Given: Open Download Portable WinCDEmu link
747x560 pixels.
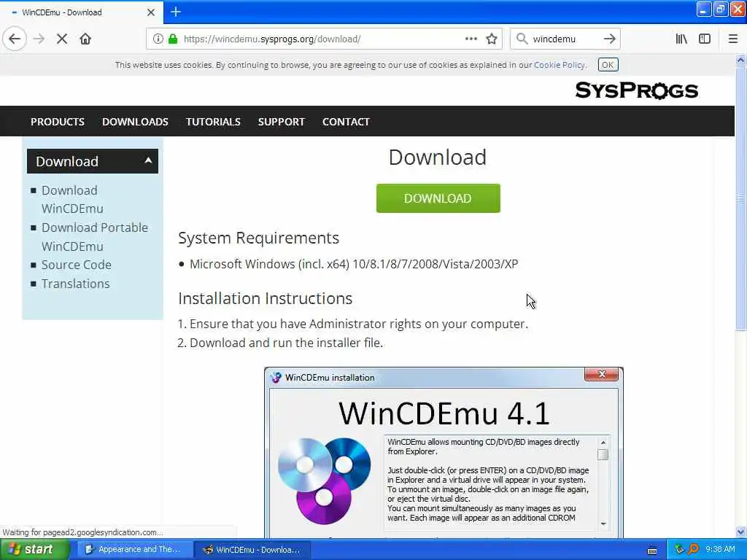Looking at the screenshot, I should tap(95, 237).
